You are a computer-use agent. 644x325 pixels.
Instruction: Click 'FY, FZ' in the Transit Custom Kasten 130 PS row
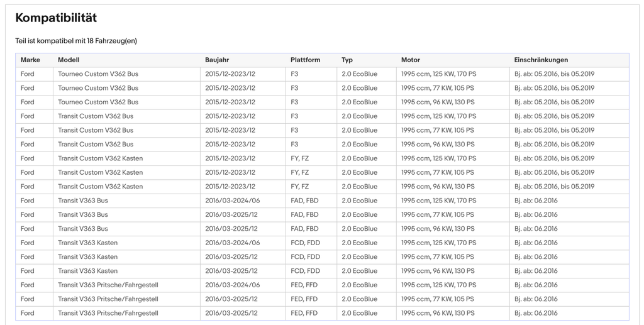[x=299, y=186]
